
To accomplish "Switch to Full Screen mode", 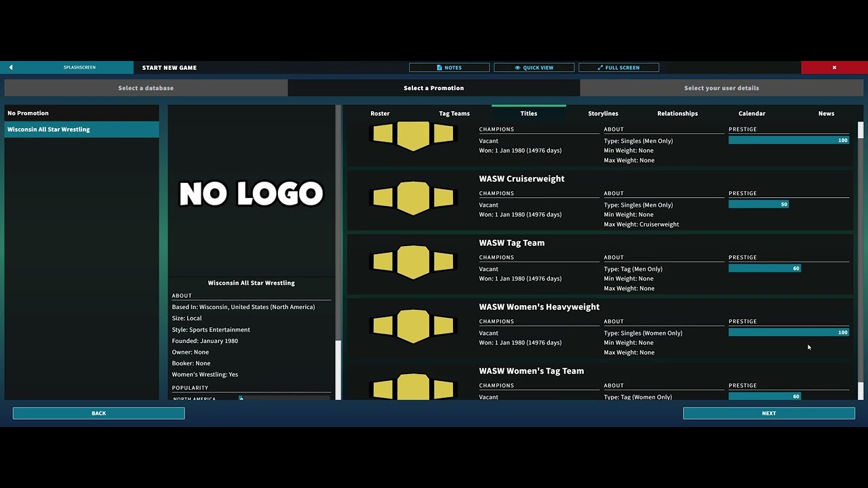I will click(618, 68).
